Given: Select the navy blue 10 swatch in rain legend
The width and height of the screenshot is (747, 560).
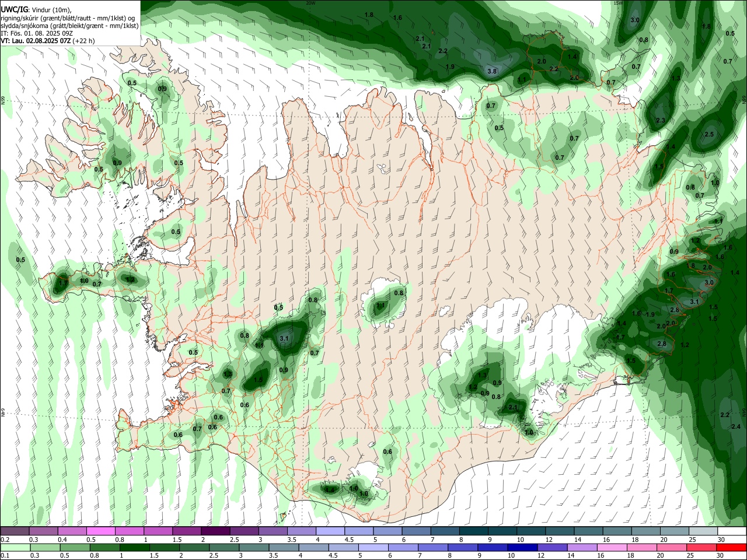Looking at the screenshot, I should point(522,548).
